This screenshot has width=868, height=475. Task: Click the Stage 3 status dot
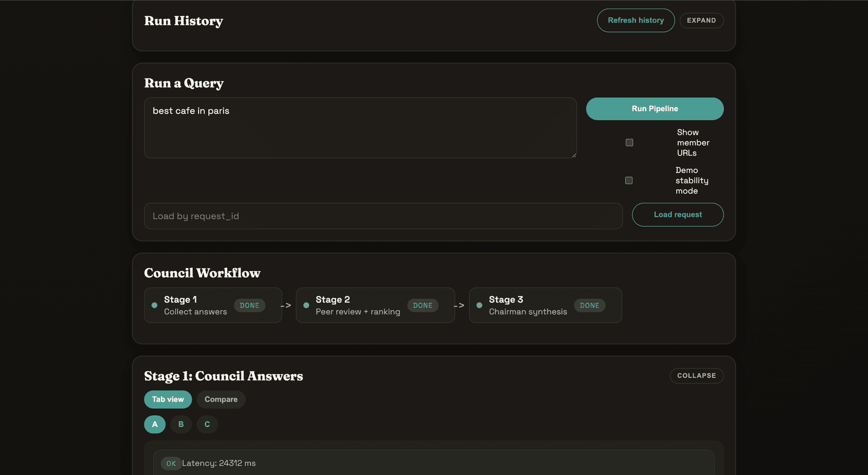479,305
